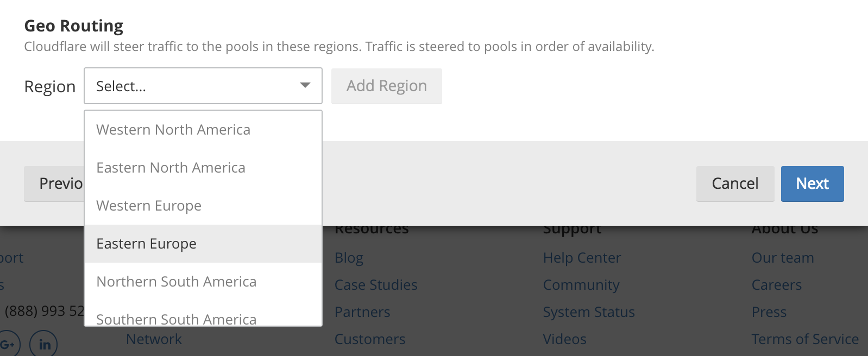Click the Google Plus social icon

(x=9, y=344)
